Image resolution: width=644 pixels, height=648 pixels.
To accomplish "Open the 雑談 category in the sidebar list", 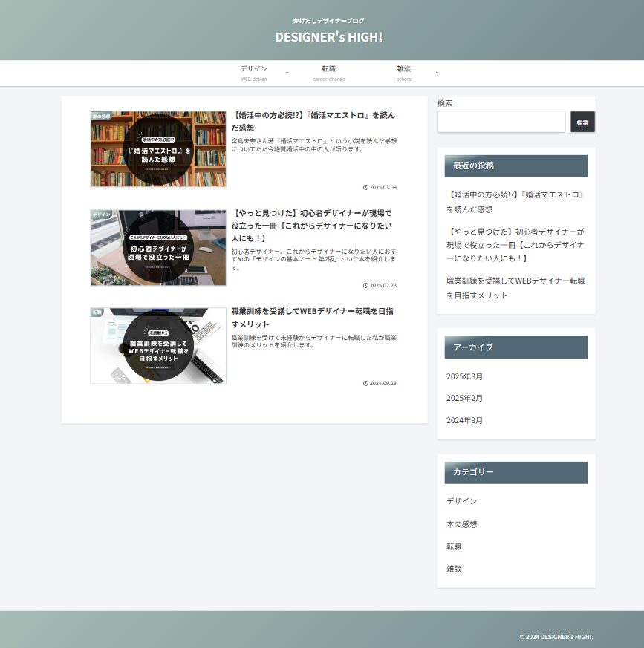I will tap(454, 569).
